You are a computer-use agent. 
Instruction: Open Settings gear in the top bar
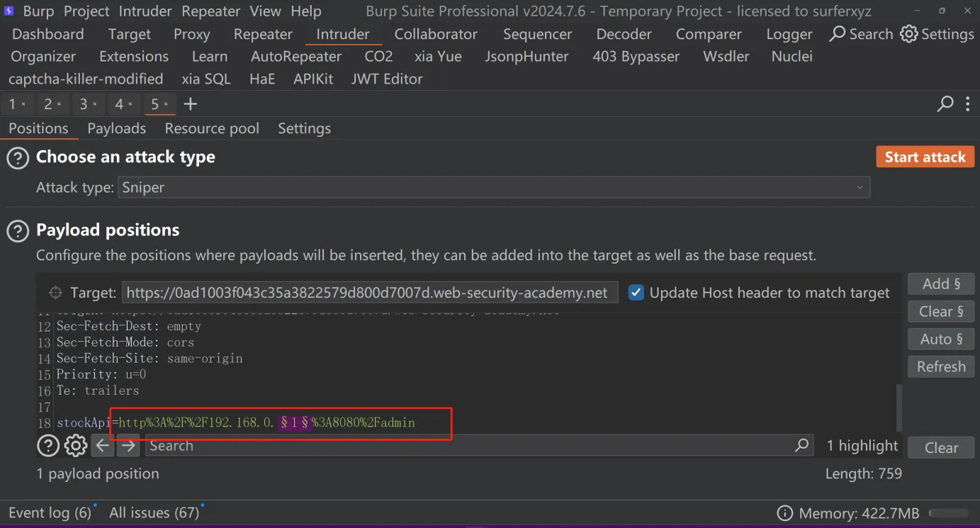point(909,33)
